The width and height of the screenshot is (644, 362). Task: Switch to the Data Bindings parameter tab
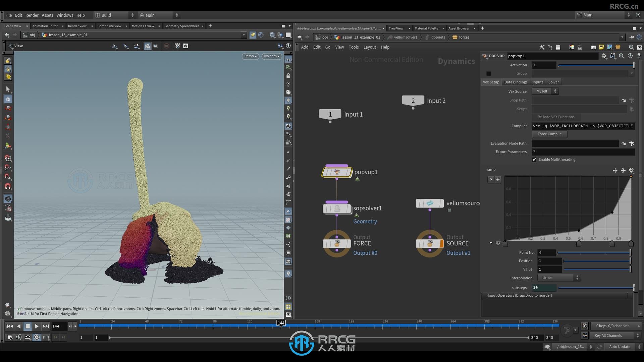pos(516,82)
